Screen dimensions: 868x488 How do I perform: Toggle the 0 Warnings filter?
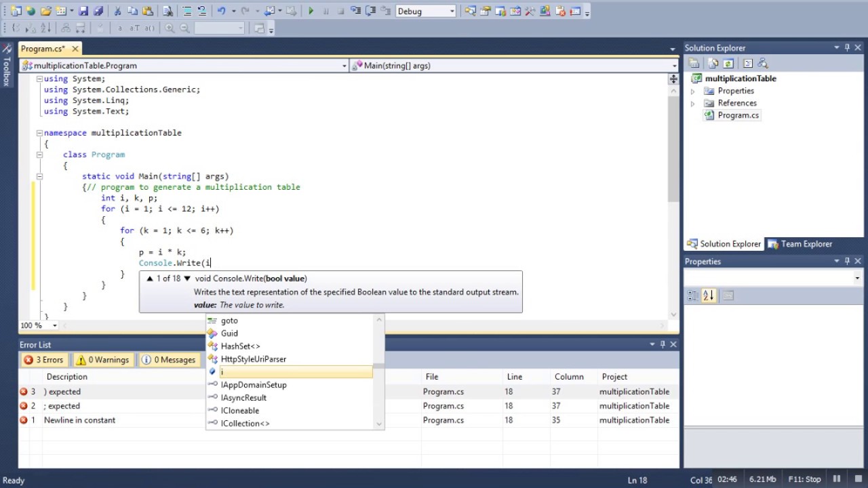[102, 360]
